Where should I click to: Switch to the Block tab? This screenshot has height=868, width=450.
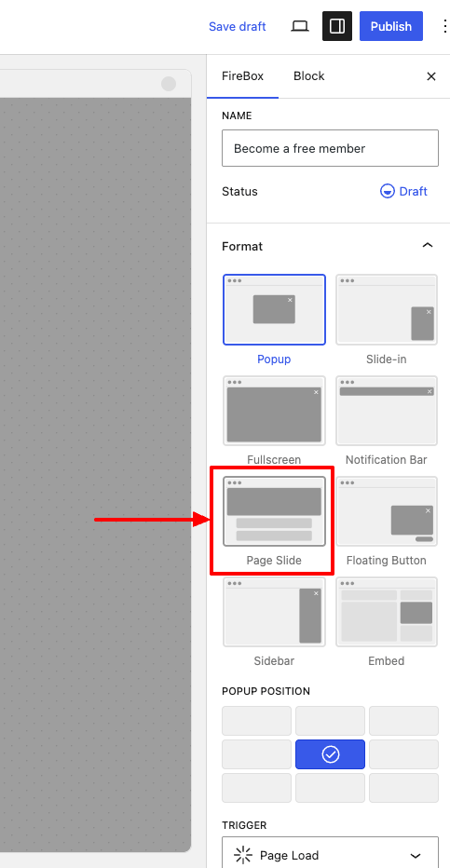pos(309,76)
